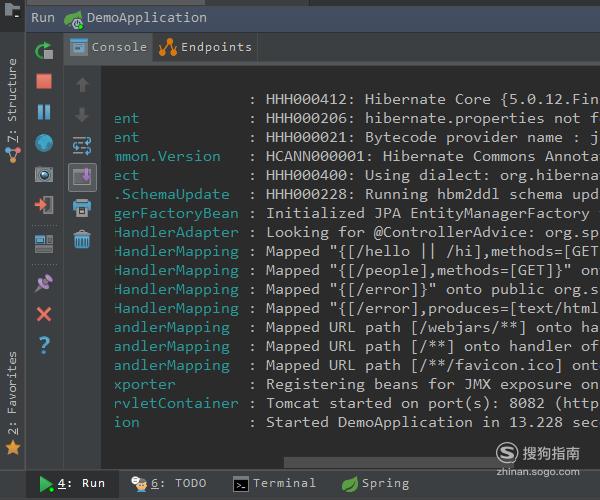Click the Started DemoApplication log line
This screenshot has height=500, width=600.
click(357, 422)
